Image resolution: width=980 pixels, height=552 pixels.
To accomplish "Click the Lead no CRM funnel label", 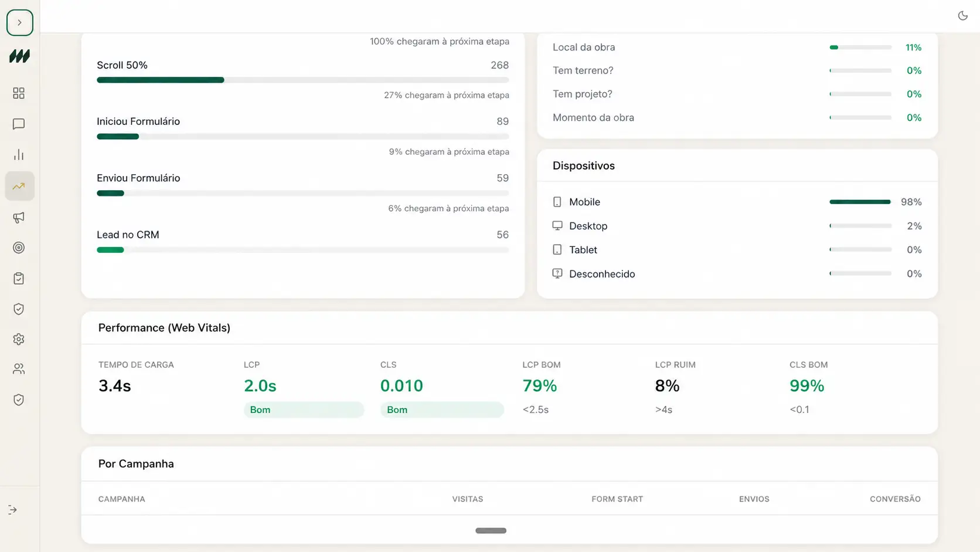I will 128,235.
